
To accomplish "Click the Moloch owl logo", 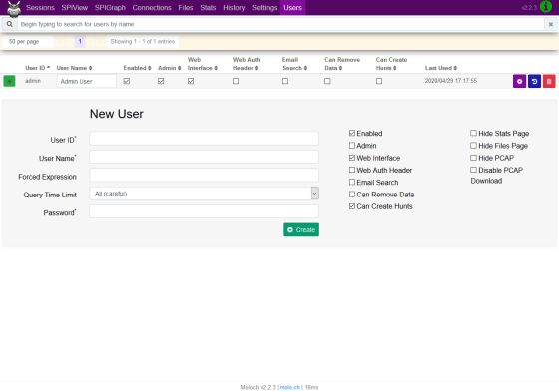I will (14, 9).
